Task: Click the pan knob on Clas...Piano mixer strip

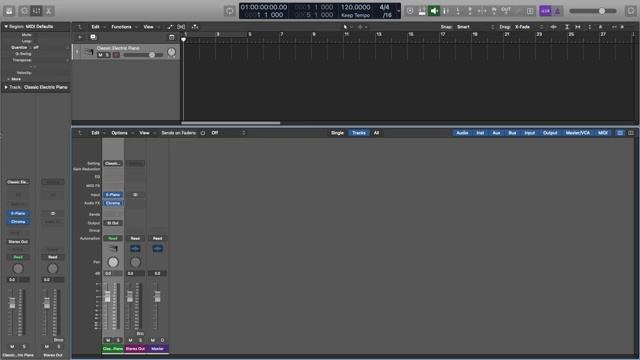Action: click(113, 262)
